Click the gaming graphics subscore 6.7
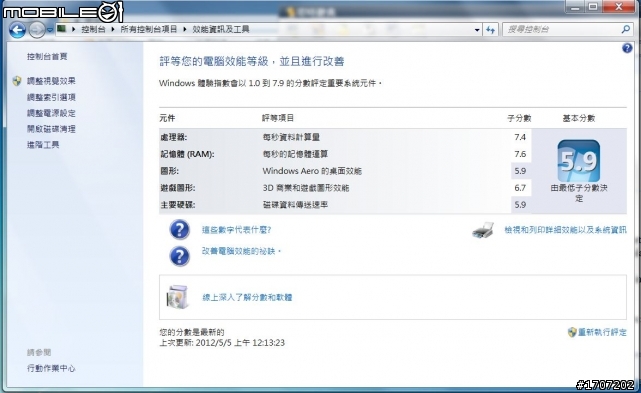Screen dimensions: 641x393 tap(520, 188)
